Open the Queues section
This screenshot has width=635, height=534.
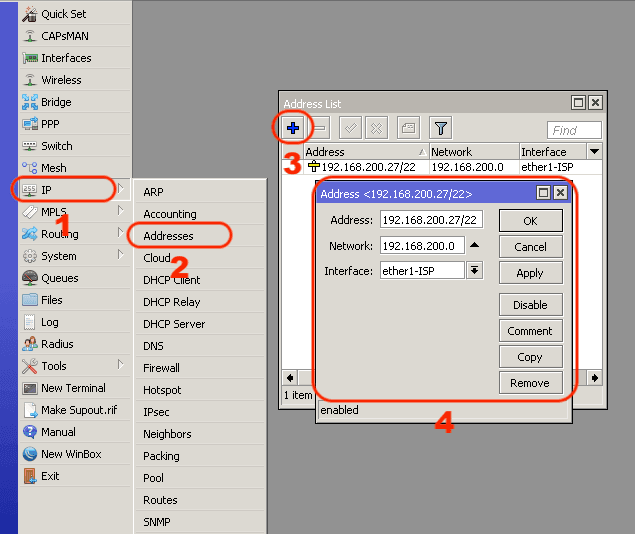pos(75,278)
